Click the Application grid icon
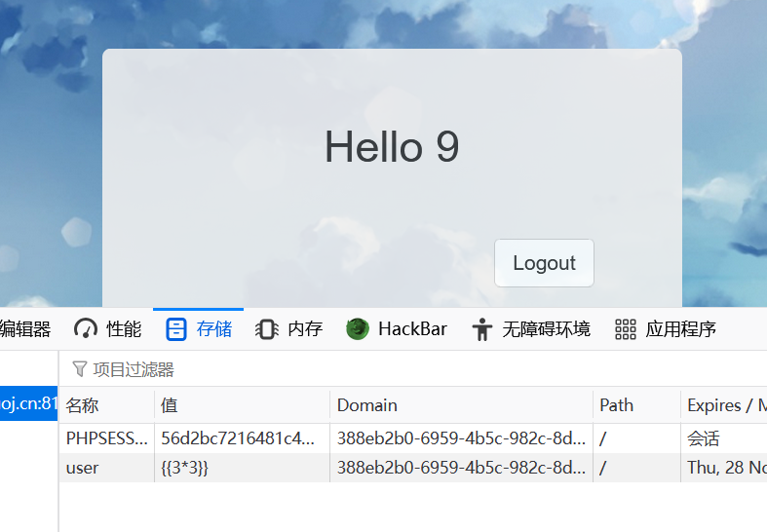The image size is (767, 532). (x=626, y=329)
